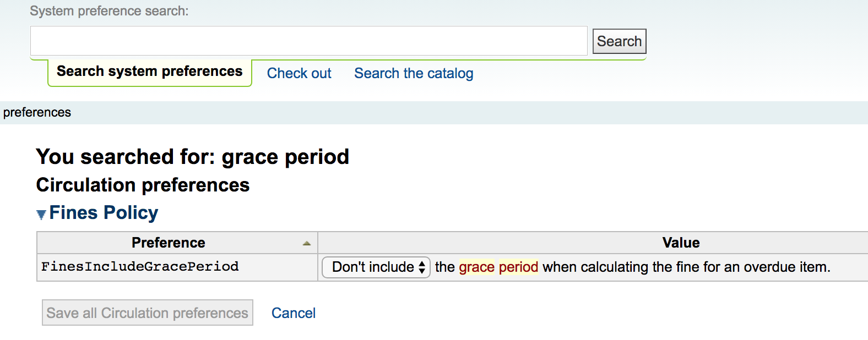Screen dimensions: 868x340
Task: Click the Value column header
Action: click(681, 243)
